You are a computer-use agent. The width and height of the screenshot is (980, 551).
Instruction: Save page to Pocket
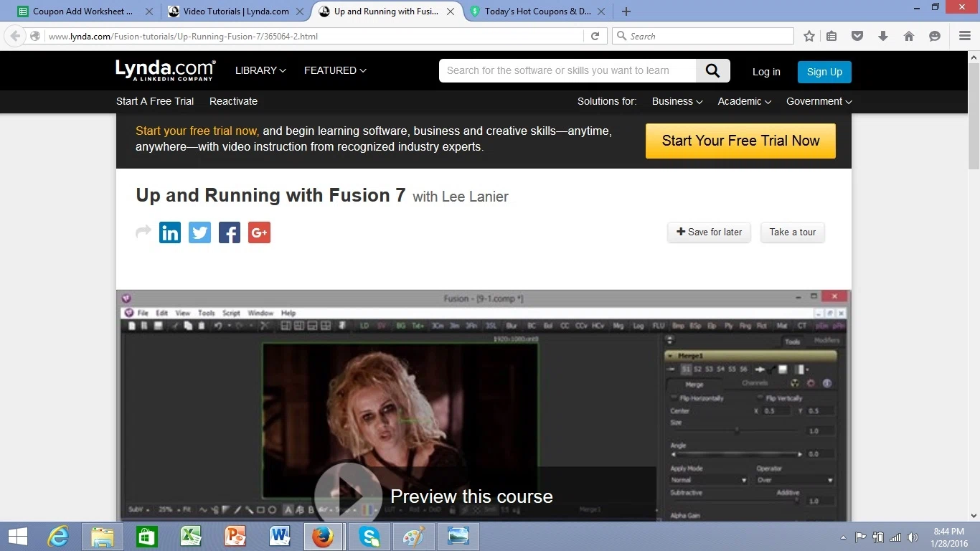(x=857, y=36)
